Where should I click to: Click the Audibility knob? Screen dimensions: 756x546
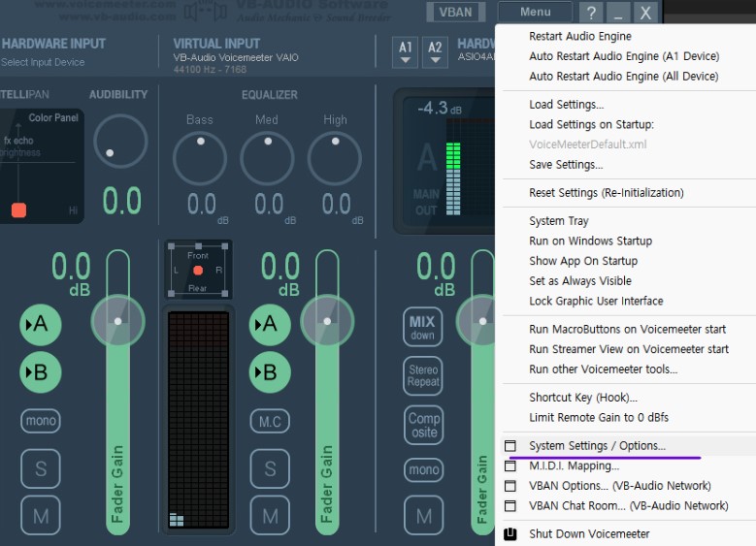[x=120, y=142]
